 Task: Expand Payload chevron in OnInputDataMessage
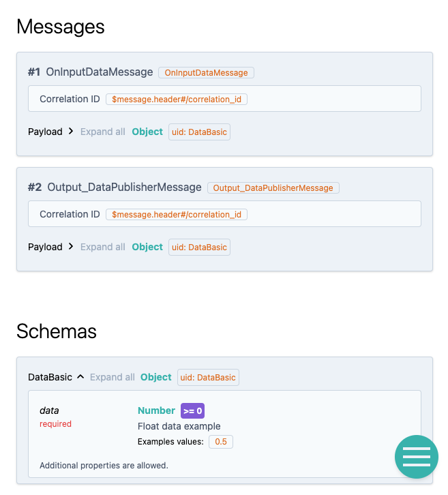coord(71,132)
